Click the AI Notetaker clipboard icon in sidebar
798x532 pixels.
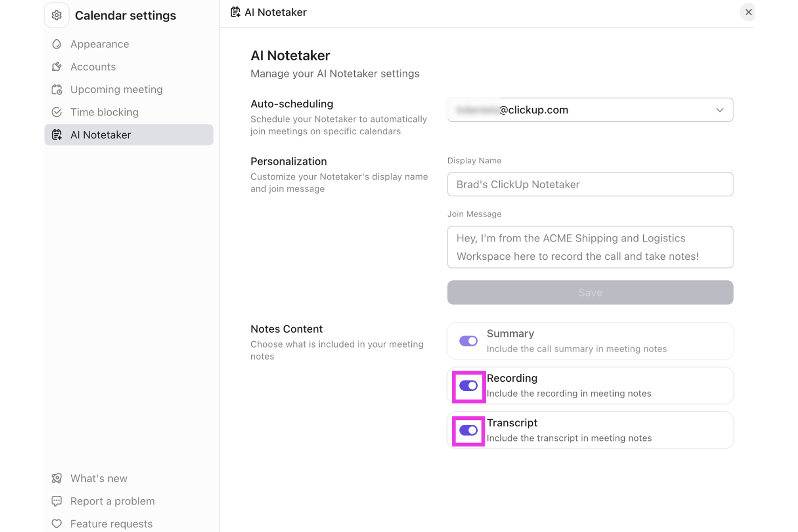pos(57,134)
